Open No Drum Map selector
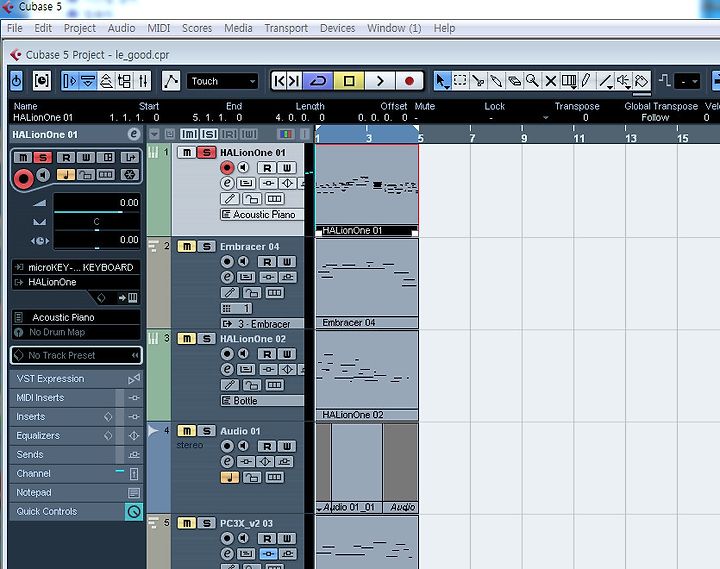Viewport: 720px width, 569px height. pos(76,332)
